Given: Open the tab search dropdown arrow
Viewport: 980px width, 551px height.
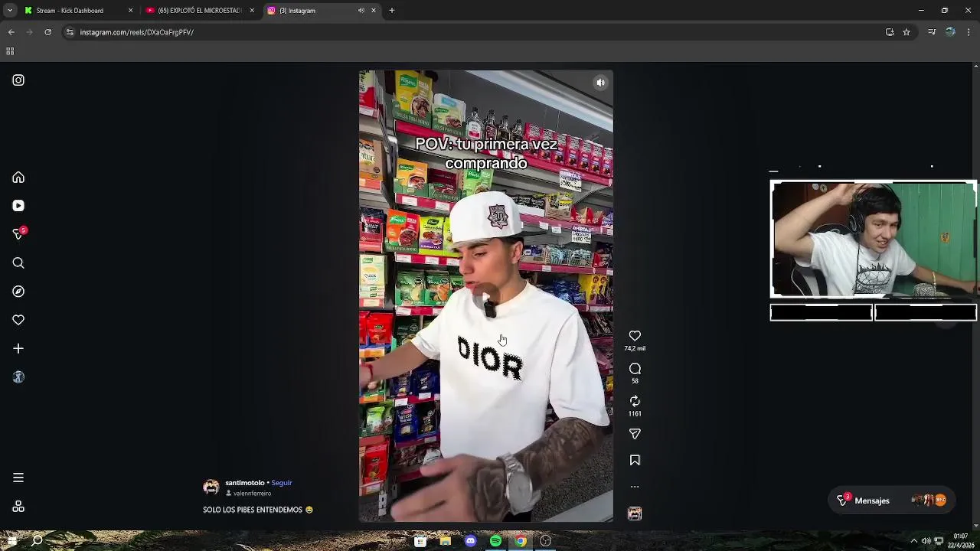Looking at the screenshot, I should (10, 11).
